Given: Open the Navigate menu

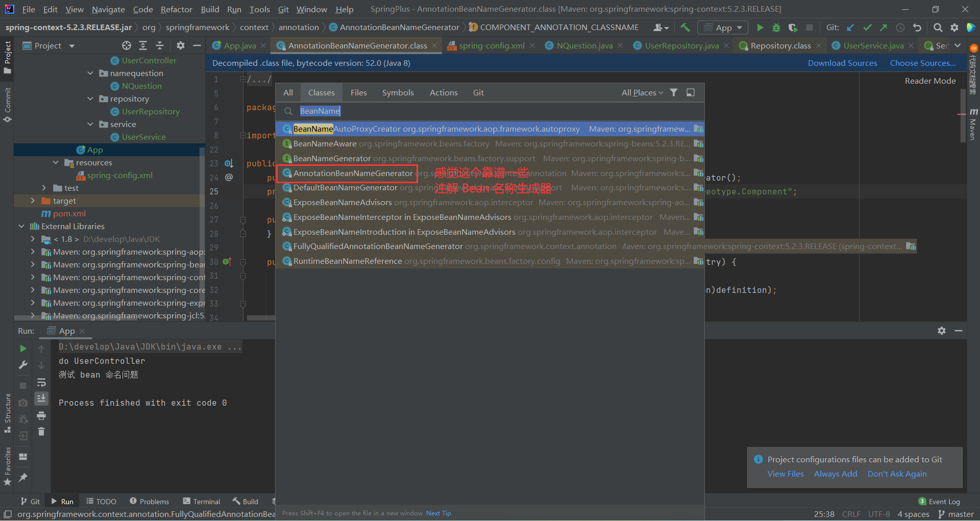Looking at the screenshot, I should point(108,9).
